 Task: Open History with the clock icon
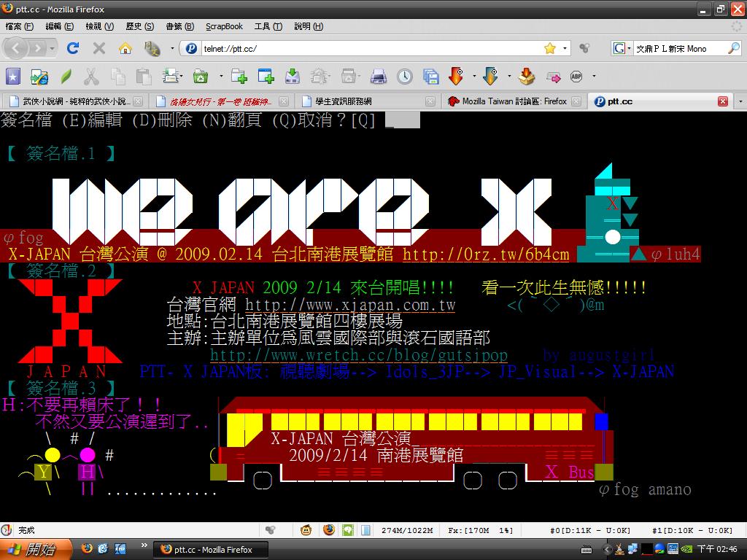[404, 76]
